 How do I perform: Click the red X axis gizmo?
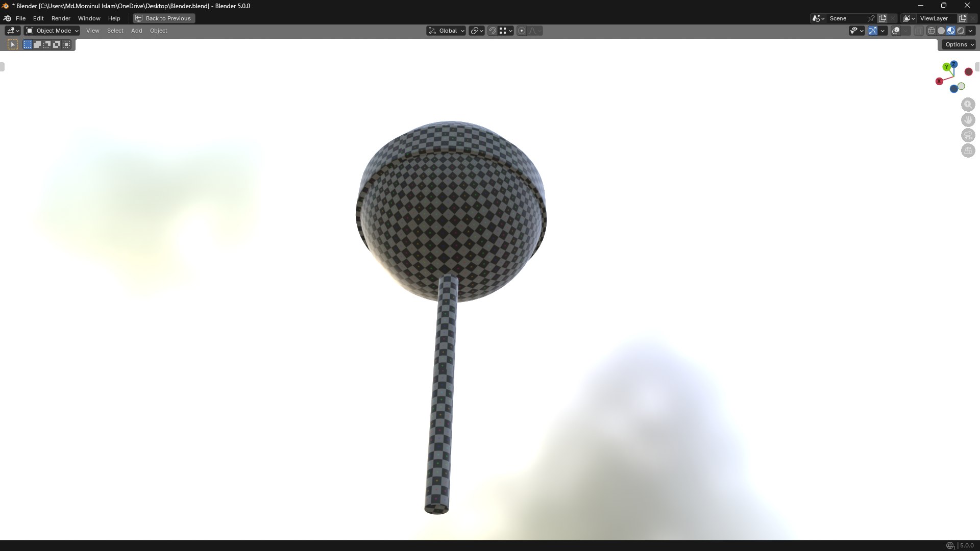[x=939, y=82]
